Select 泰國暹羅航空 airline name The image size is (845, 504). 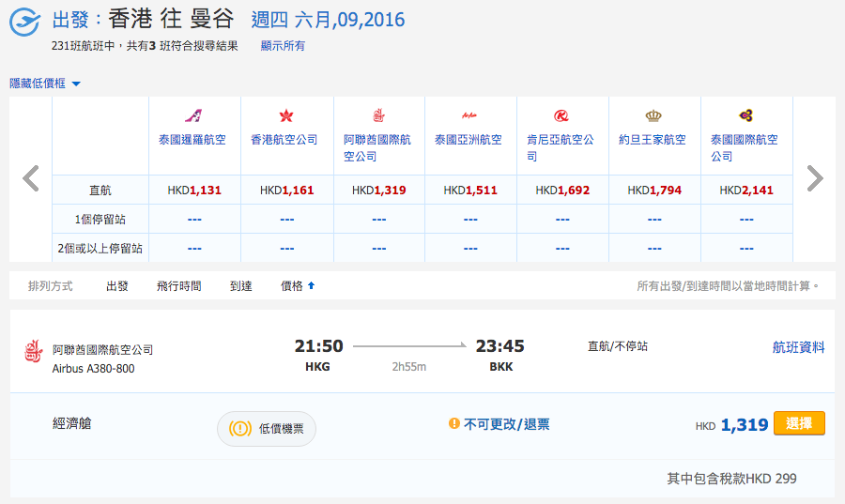[192, 140]
